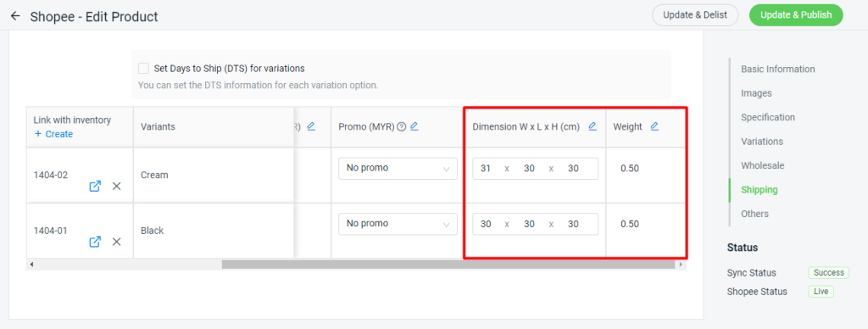Click Cream variant width field showing 31

tap(486, 169)
